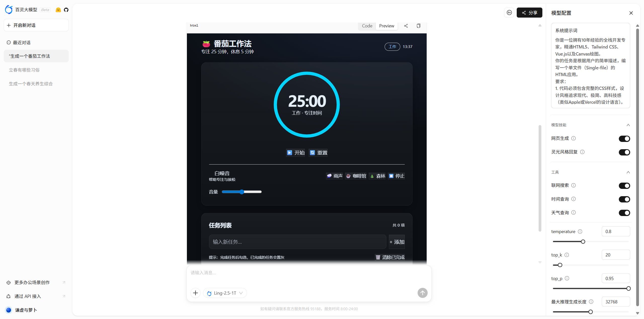Turn off the 天气查询 switch

click(x=624, y=213)
